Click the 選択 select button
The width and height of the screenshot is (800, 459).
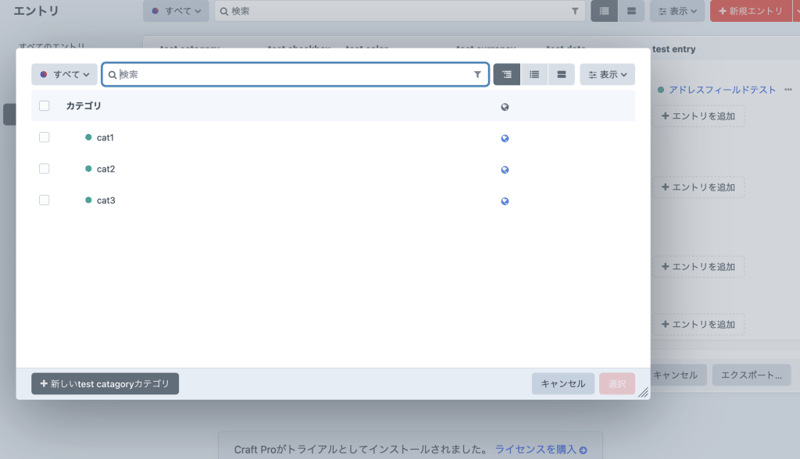tap(617, 384)
